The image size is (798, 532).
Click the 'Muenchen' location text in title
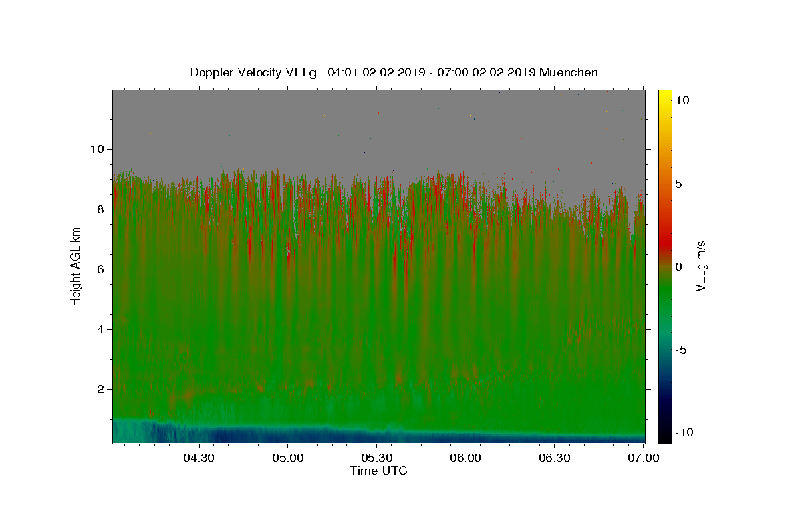568,72
